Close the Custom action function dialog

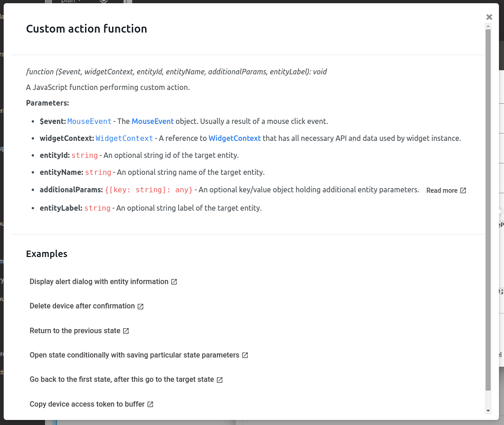click(489, 17)
